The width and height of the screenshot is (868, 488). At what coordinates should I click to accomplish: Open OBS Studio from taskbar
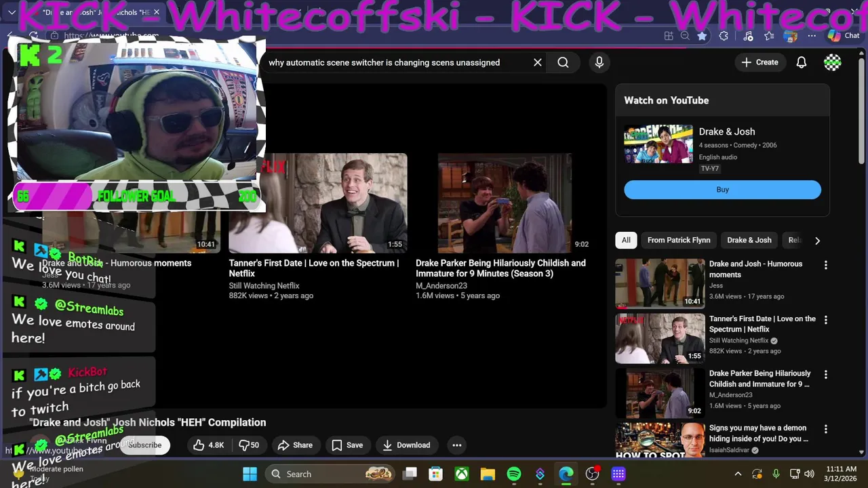coord(593,474)
